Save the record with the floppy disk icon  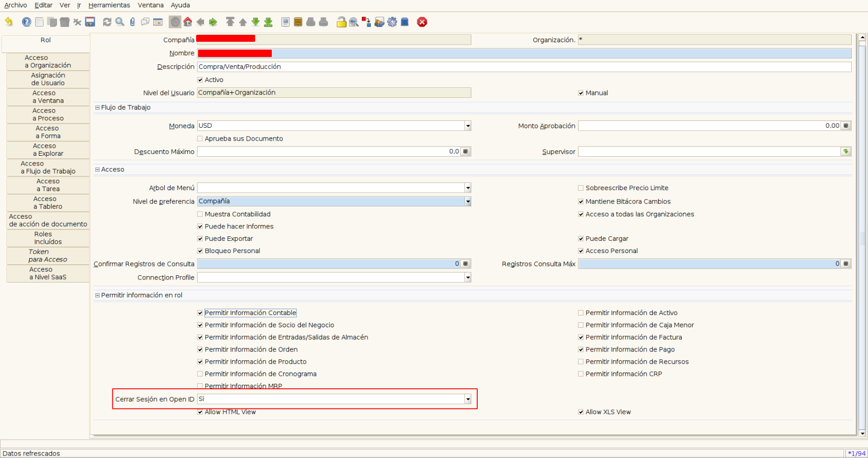(90, 22)
